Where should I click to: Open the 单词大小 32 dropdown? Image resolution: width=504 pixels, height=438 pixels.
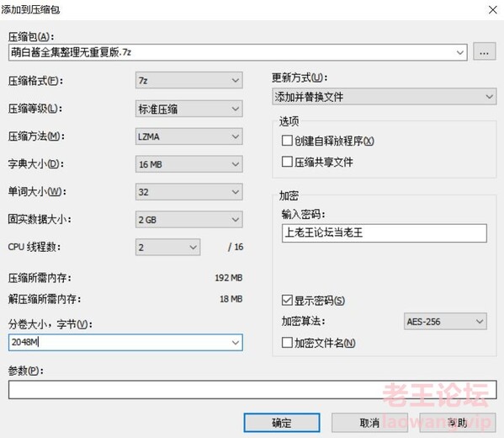tap(188, 192)
